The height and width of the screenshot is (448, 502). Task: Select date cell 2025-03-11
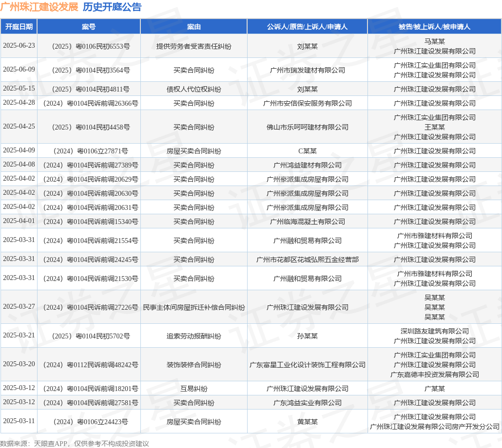(x=19, y=421)
